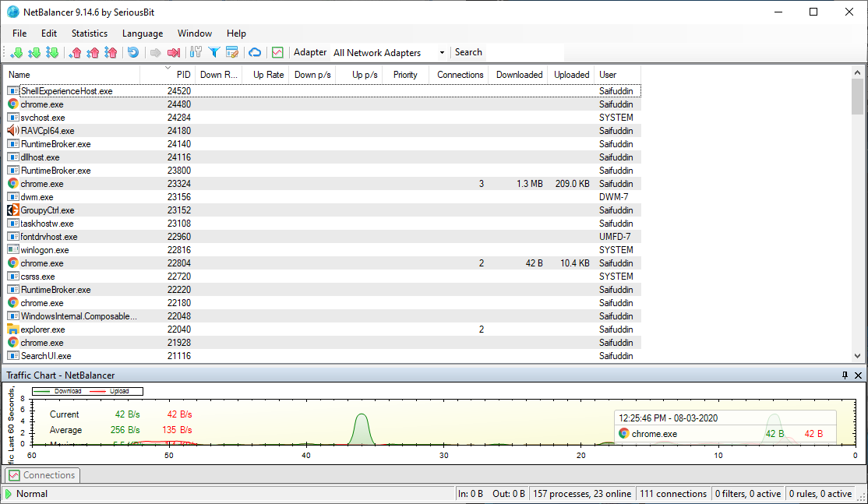Open the rules editor icon
This screenshot has height=504, width=868.
[x=232, y=52]
